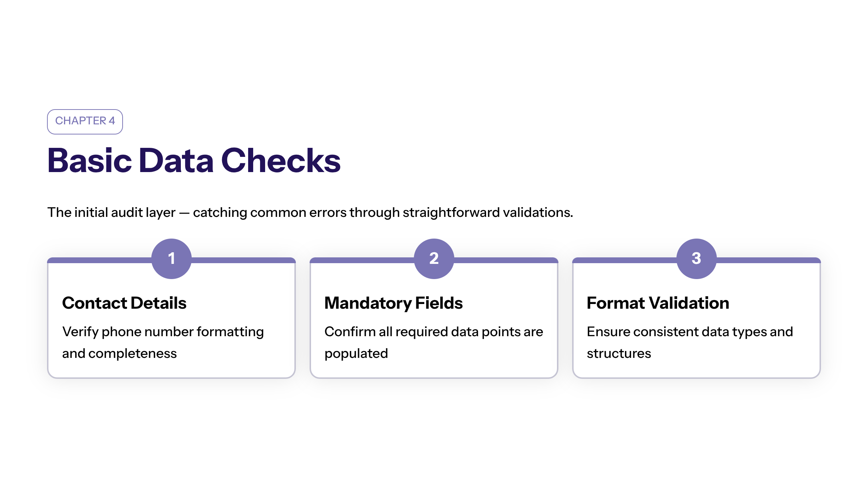Screen dimensions: 868x488
Task: Click the 'and completeness' text line
Action: [x=119, y=354]
